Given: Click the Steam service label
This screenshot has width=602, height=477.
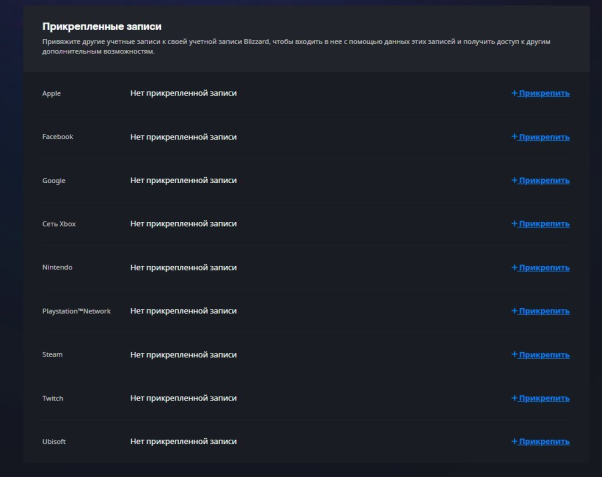Looking at the screenshot, I should [52, 355].
